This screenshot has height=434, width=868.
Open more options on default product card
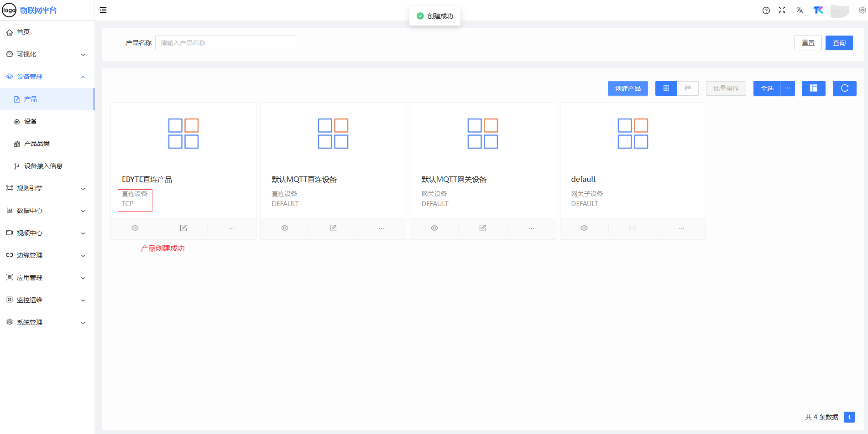[681, 228]
